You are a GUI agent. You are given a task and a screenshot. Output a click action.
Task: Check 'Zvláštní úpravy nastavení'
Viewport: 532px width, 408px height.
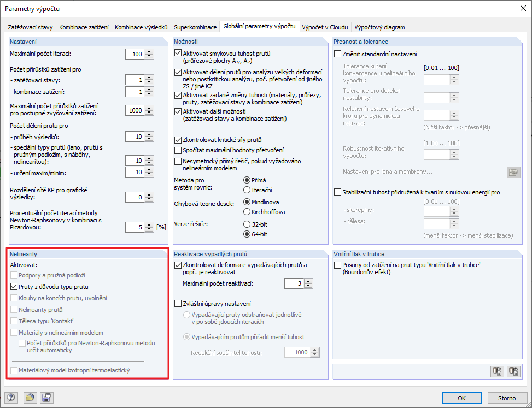point(177,304)
